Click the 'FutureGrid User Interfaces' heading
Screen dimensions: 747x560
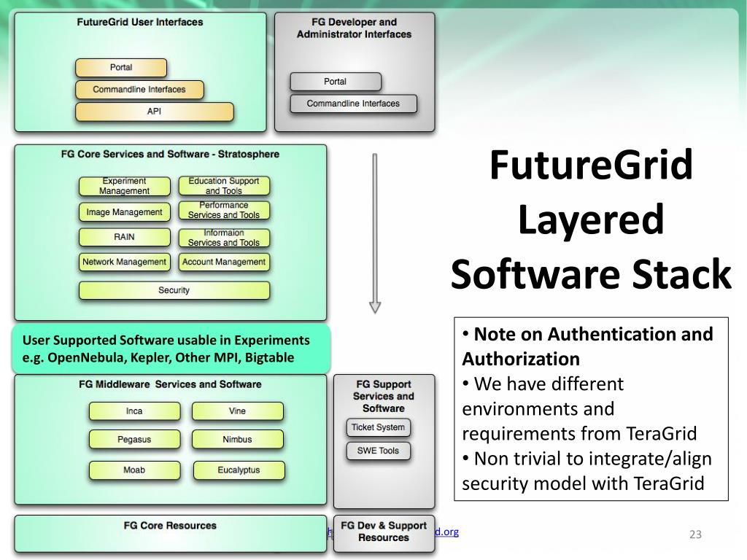140,22
